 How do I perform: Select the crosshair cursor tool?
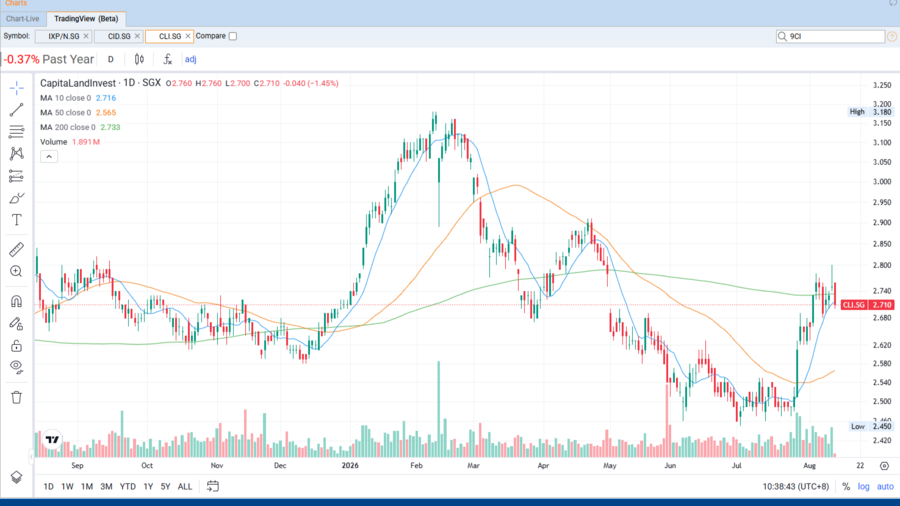tap(17, 88)
